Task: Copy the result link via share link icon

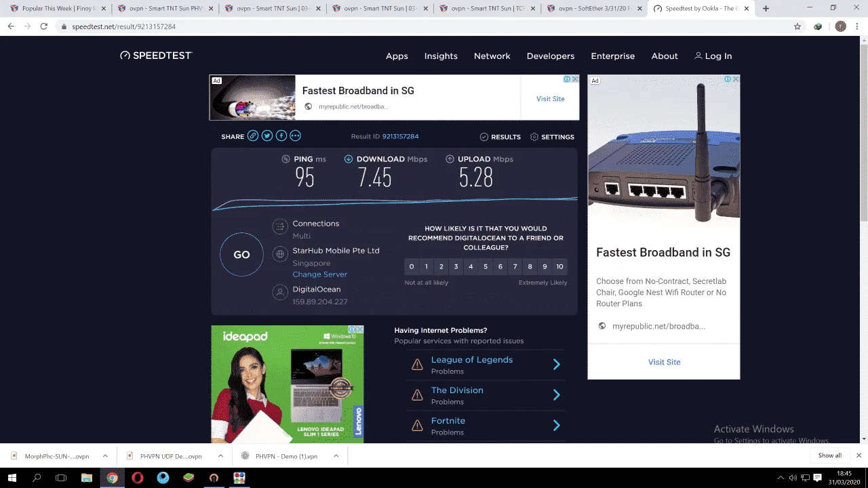Action: coord(253,136)
